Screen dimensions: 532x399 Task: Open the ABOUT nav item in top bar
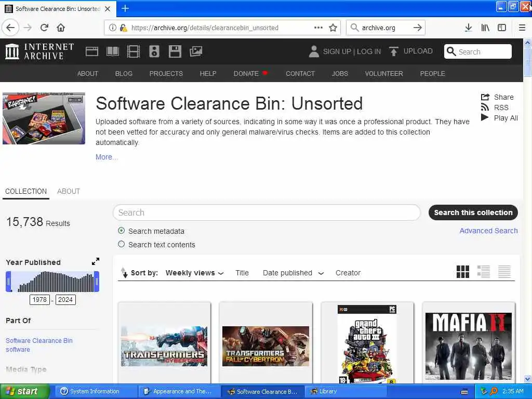pyautogui.click(x=87, y=74)
